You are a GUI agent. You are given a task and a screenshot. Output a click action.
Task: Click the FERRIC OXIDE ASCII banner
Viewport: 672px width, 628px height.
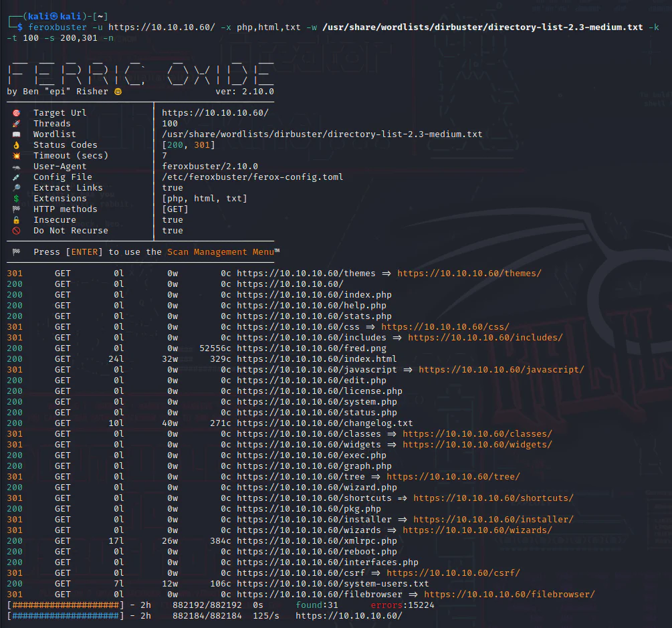(x=140, y=74)
